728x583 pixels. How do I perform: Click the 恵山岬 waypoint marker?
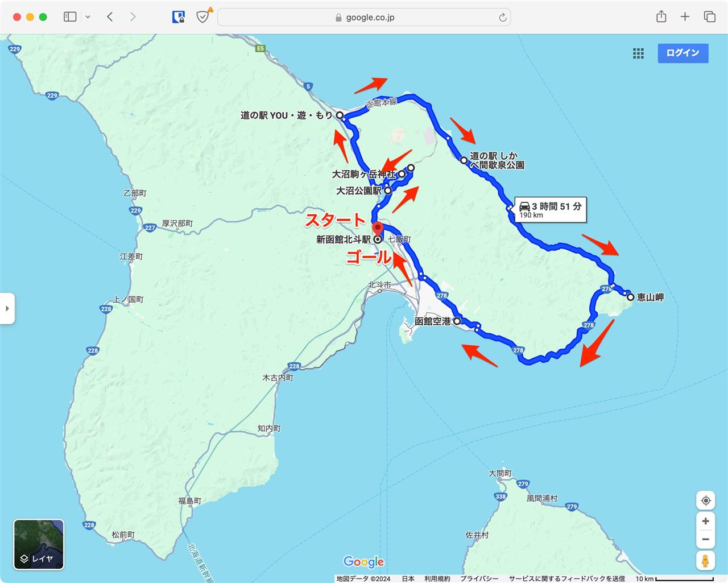[630, 297]
